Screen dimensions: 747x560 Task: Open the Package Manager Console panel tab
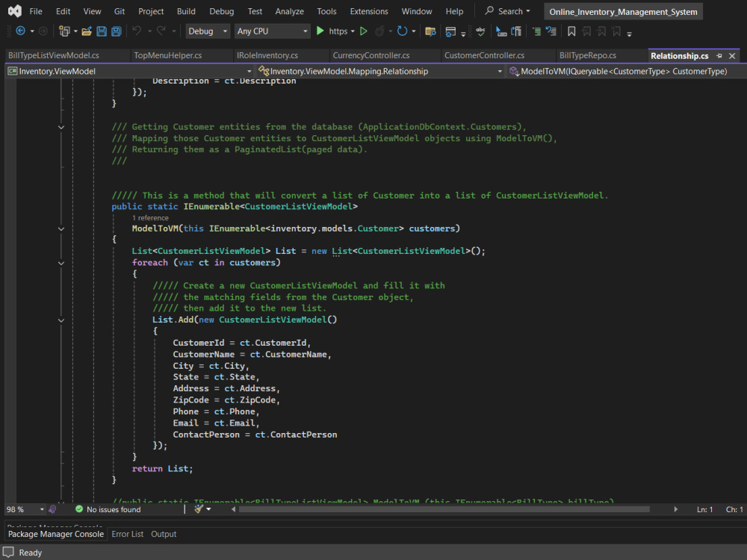coord(56,534)
